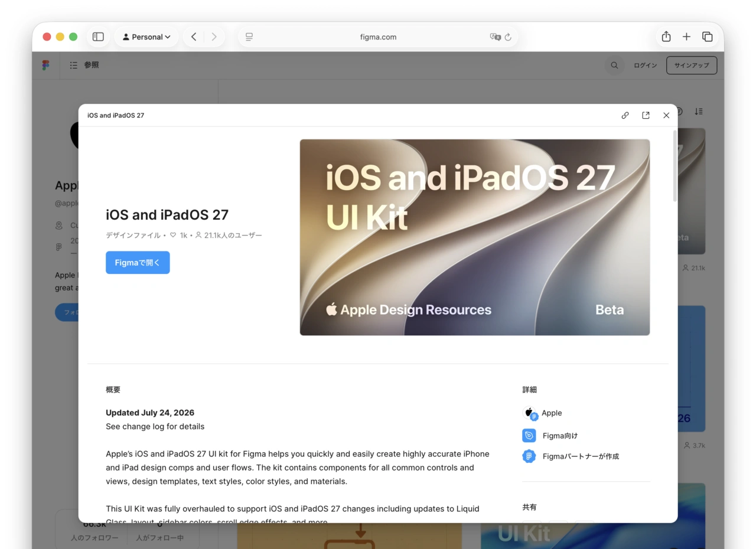
Task: Like the file with heart icon
Action: click(173, 235)
